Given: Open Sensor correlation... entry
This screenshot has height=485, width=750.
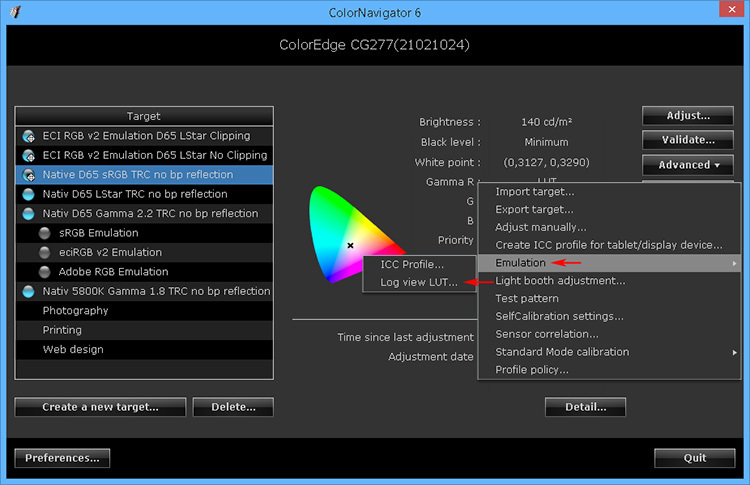Looking at the screenshot, I should [x=609, y=334].
